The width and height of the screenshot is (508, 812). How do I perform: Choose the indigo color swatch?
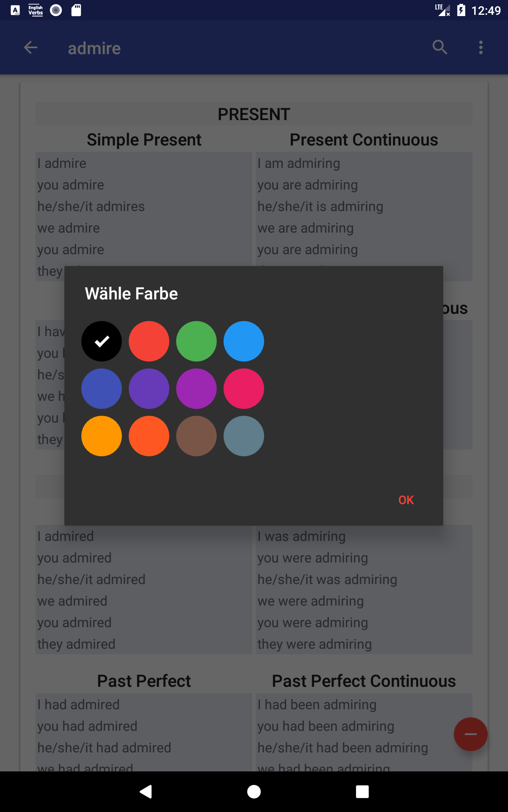102,389
